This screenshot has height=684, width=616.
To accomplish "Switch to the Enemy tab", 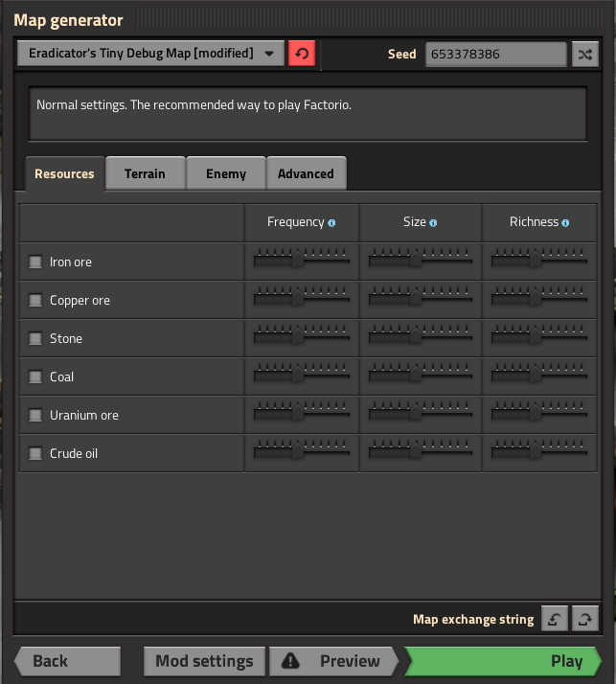I will [226, 173].
